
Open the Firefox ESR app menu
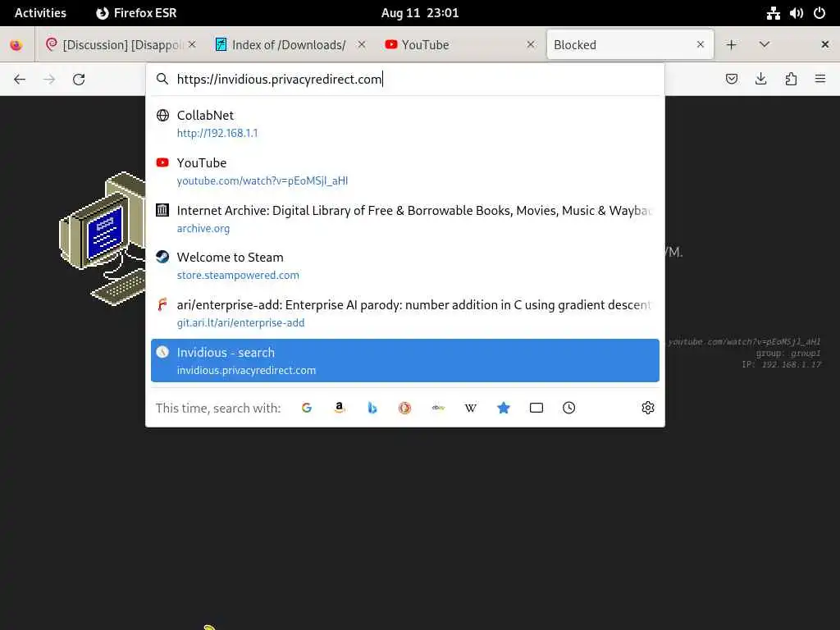click(136, 13)
